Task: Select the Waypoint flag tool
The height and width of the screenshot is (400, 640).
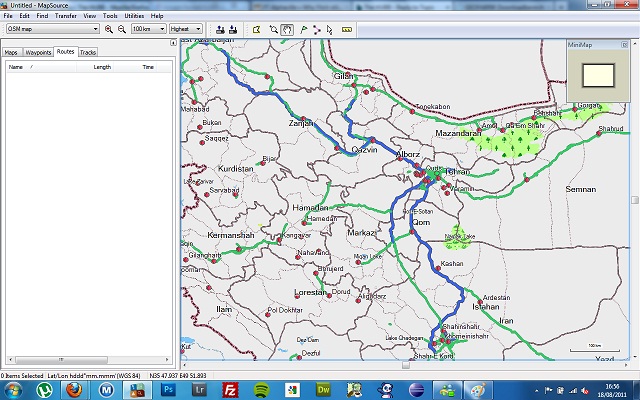Action: 304,29
